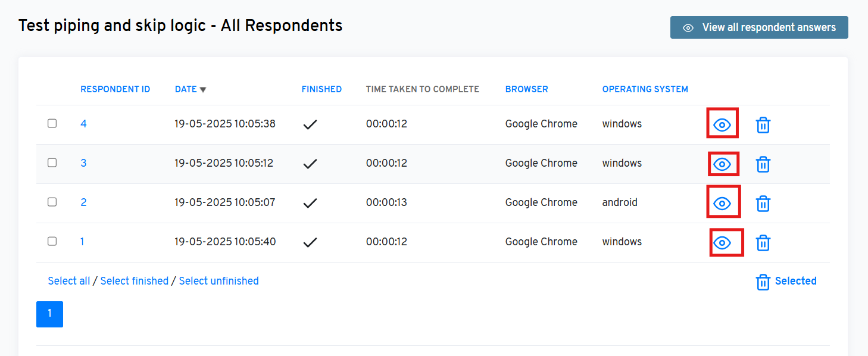Delete Selected respondents in bulk
This screenshot has width=868, height=356.
pyautogui.click(x=786, y=282)
